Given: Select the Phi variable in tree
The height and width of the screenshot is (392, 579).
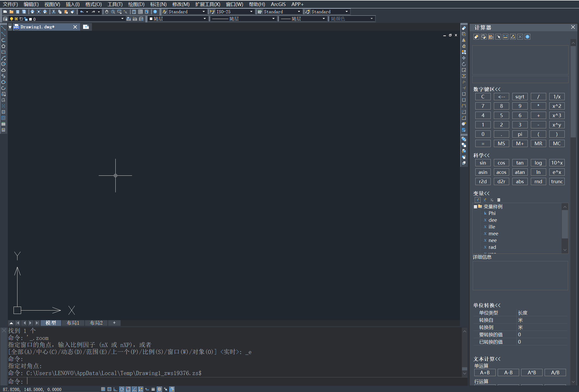Looking at the screenshot, I should click(x=492, y=213).
